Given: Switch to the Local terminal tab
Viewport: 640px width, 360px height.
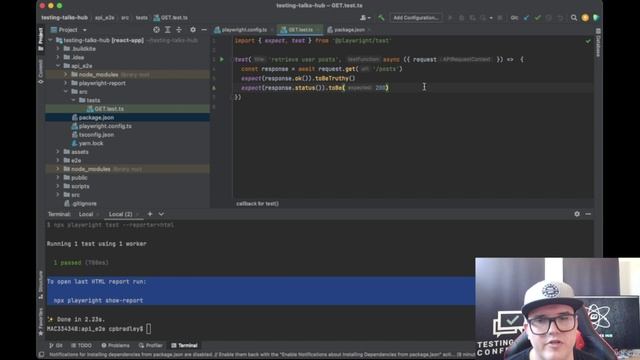Looking at the screenshot, I should coord(86,214).
